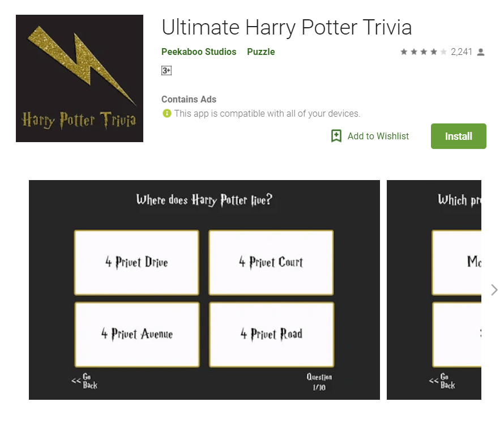Viewport: 504px width, 423px height.
Task: Click the Ultimate Harry Potter Trivia title
Action: pyautogui.click(x=287, y=28)
